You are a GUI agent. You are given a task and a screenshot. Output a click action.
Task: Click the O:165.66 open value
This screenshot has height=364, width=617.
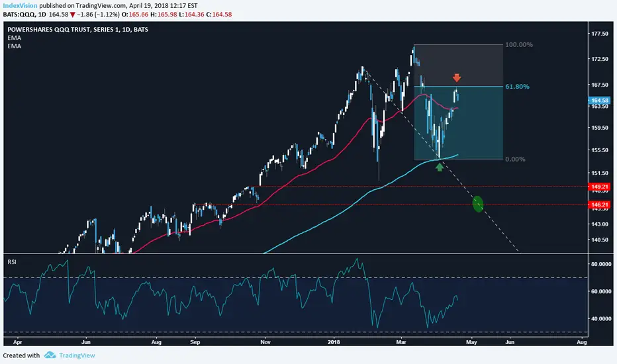(x=135, y=15)
